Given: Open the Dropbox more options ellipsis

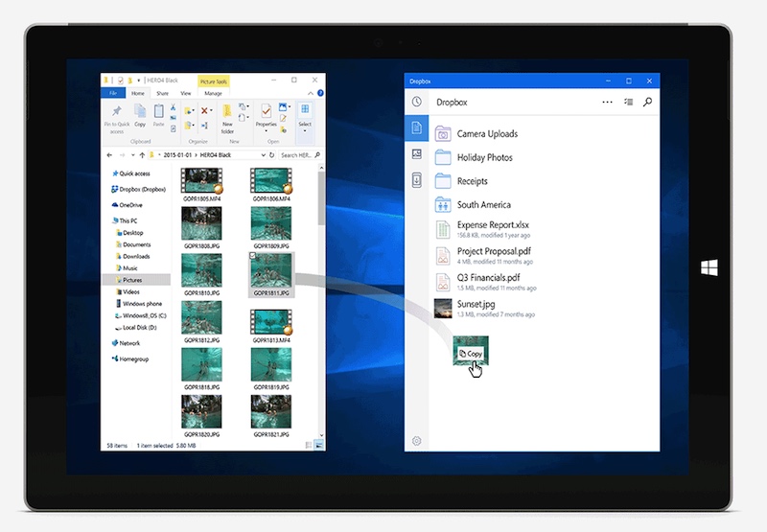Looking at the screenshot, I should pyautogui.click(x=607, y=103).
